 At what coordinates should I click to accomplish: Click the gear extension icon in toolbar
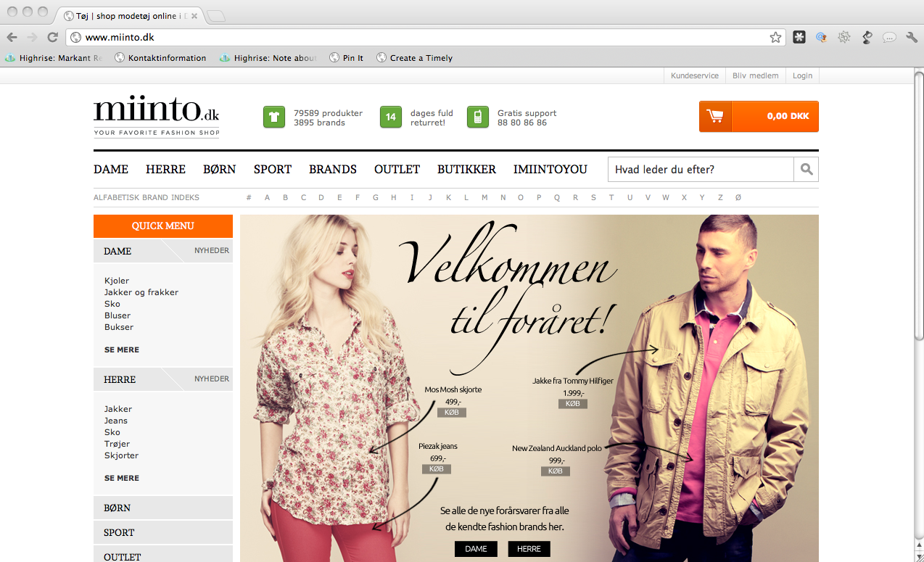tap(844, 37)
